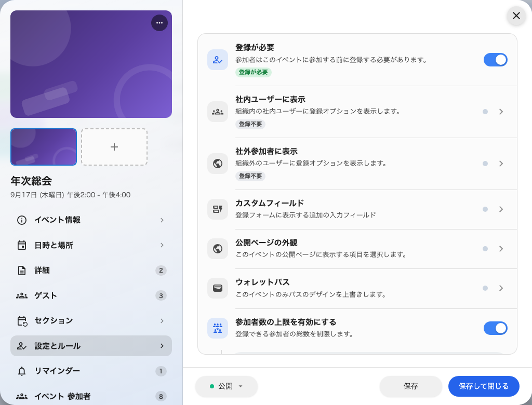Click the リマインダー bell icon
The height and width of the screenshot is (405, 532).
pos(22,371)
